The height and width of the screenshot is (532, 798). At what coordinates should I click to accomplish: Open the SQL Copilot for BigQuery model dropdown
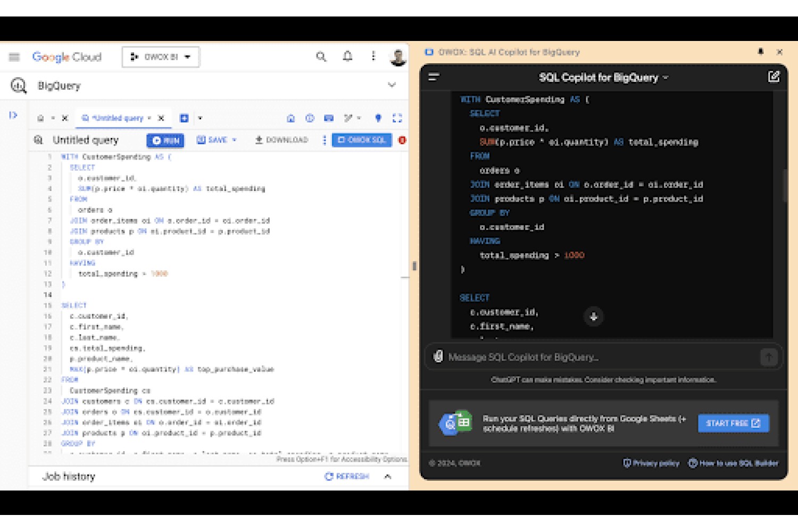tap(604, 78)
